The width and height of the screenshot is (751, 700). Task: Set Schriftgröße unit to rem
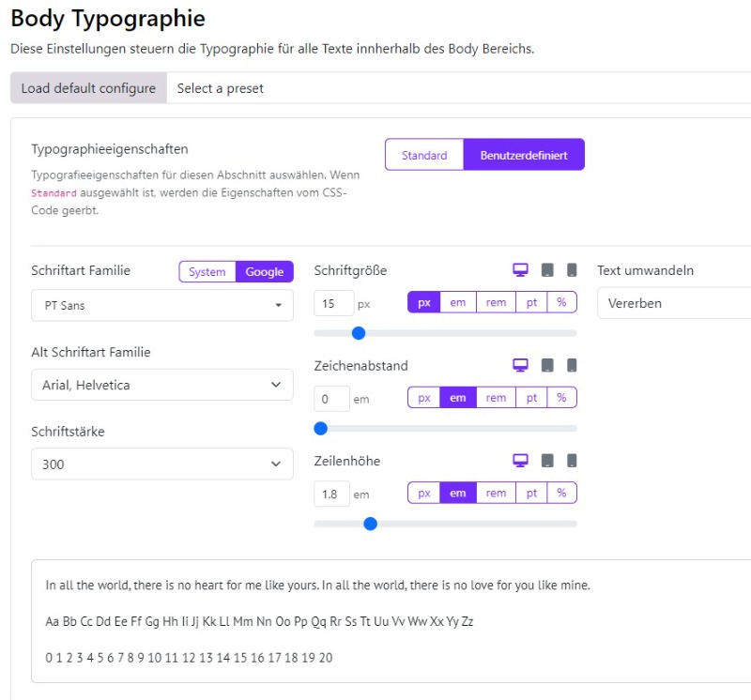[x=496, y=302]
